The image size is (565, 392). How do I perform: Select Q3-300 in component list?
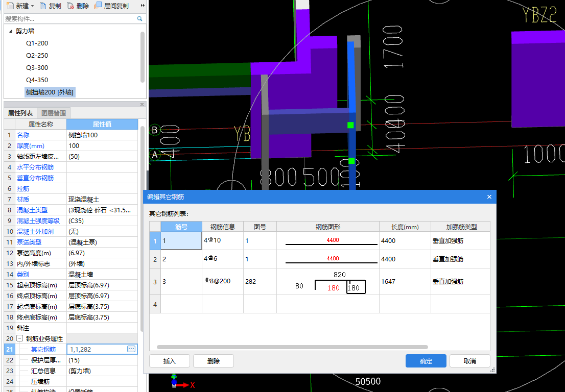click(x=37, y=68)
